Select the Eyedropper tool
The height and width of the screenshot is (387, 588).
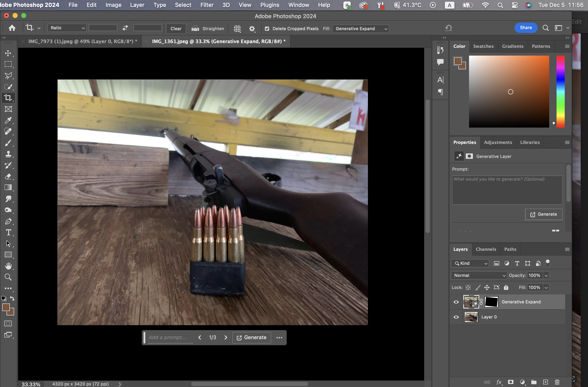click(x=8, y=120)
